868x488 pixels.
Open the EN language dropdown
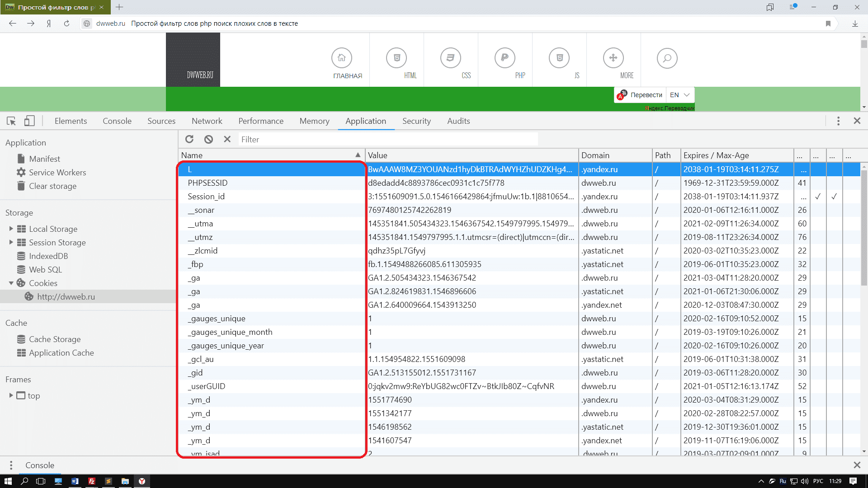pos(680,95)
